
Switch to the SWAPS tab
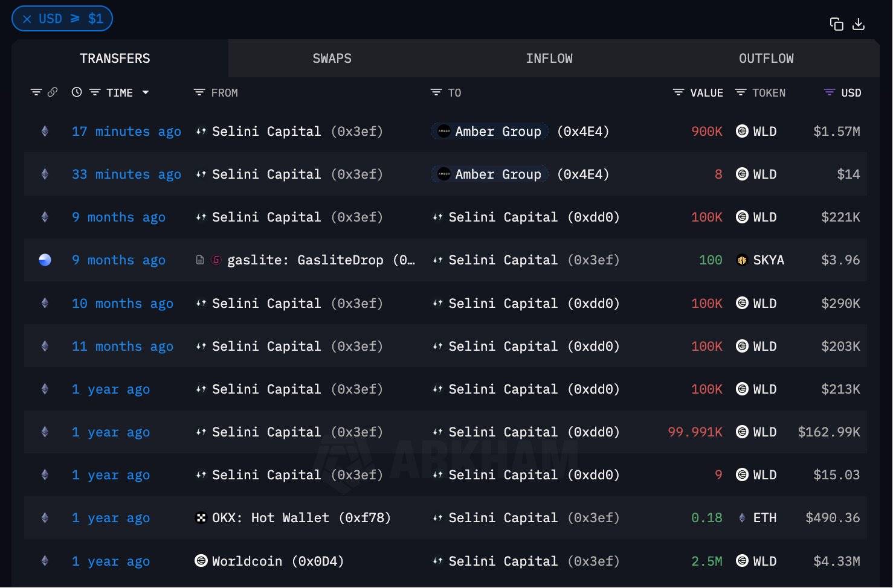[332, 59]
